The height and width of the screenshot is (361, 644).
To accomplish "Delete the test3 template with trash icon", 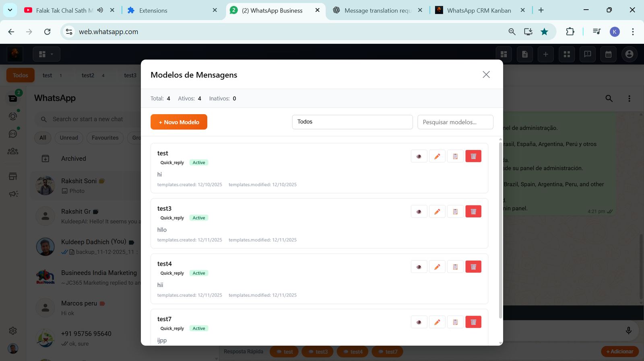I will (x=473, y=211).
